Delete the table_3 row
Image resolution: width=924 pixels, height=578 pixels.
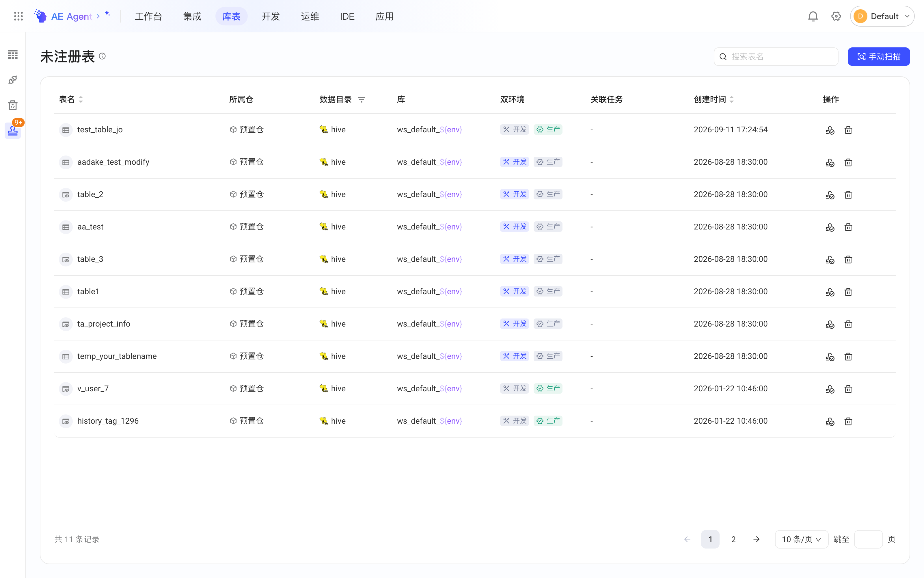pos(848,260)
